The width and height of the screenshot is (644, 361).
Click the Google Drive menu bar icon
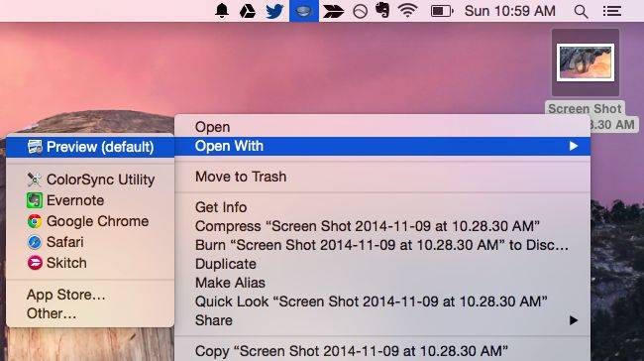click(248, 11)
